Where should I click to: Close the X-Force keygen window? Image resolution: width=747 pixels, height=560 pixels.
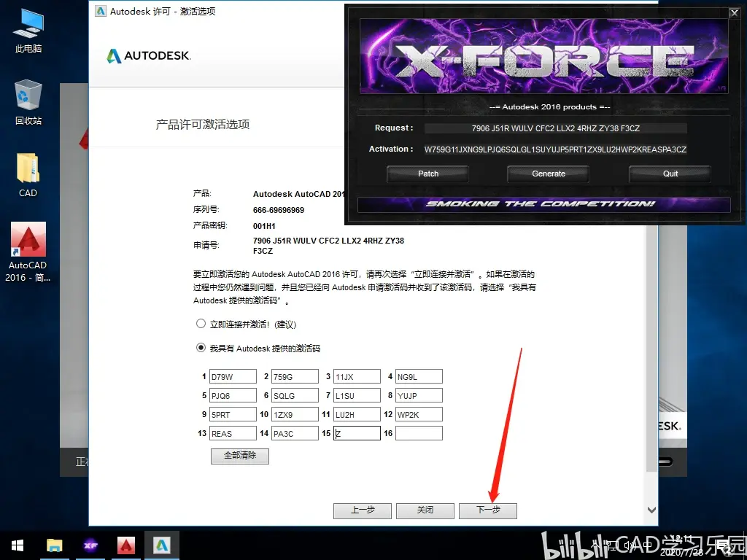[734, 13]
